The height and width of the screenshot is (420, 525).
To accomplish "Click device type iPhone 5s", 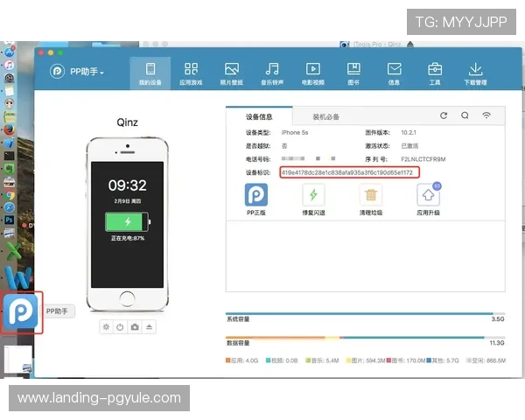I will pos(295,133).
